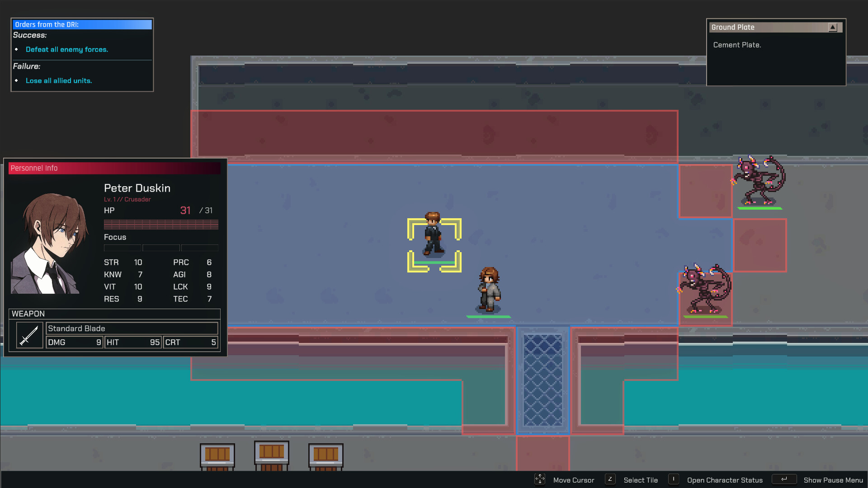
Task: Click 'Lose all allied units.' condition
Action: 59,80
